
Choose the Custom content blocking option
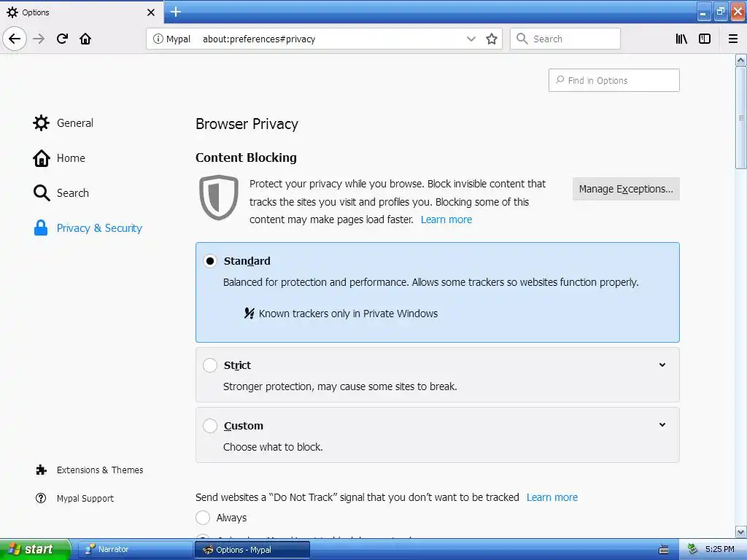pyautogui.click(x=210, y=426)
